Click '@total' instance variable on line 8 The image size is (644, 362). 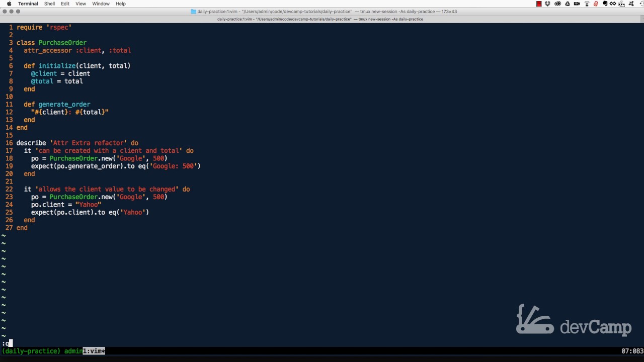pyautogui.click(x=42, y=81)
